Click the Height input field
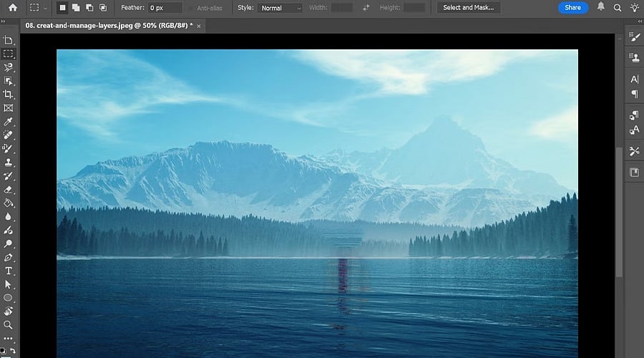This screenshot has width=644, height=358. coord(414,8)
